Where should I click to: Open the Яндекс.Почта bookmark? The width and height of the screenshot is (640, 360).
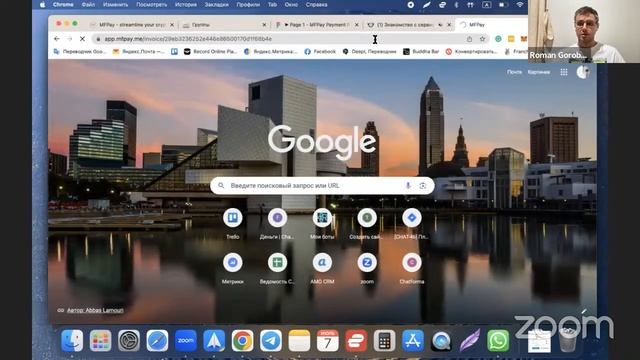pos(138,51)
